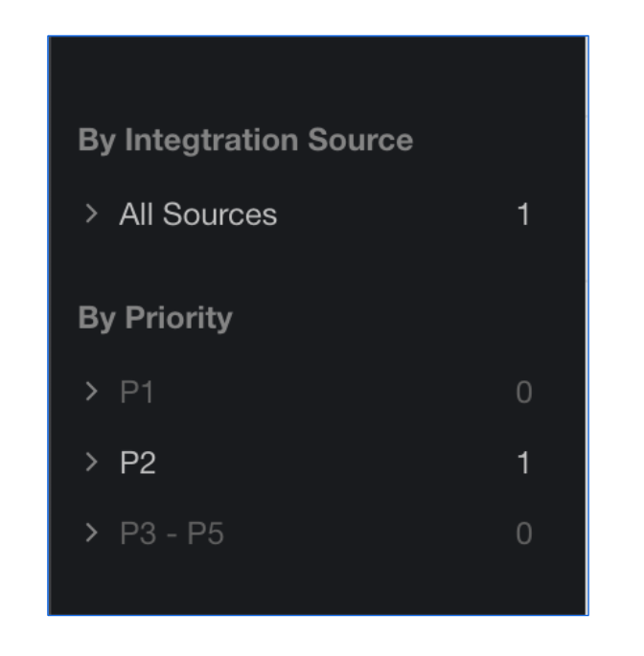644x656 pixels.
Task: Select the All Sources label
Action: pos(198,215)
